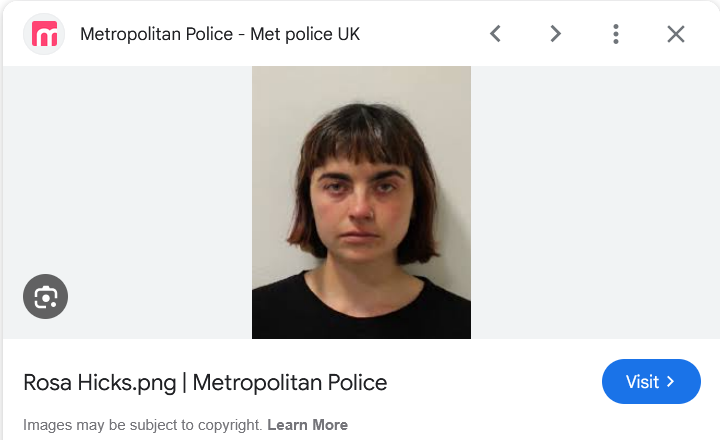Go to the previous image result

495,34
